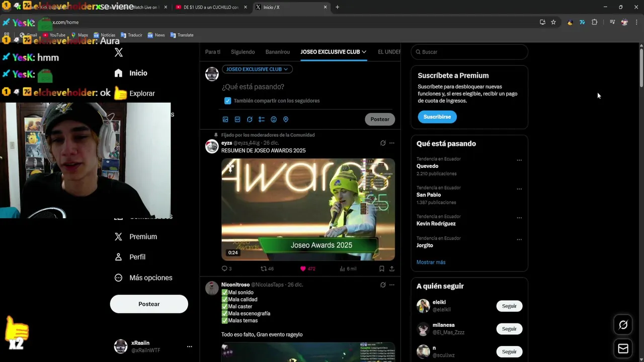Image resolution: width=644 pixels, height=362 pixels.
Task: Switch to Siguiendo tab
Action: point(243,52)
